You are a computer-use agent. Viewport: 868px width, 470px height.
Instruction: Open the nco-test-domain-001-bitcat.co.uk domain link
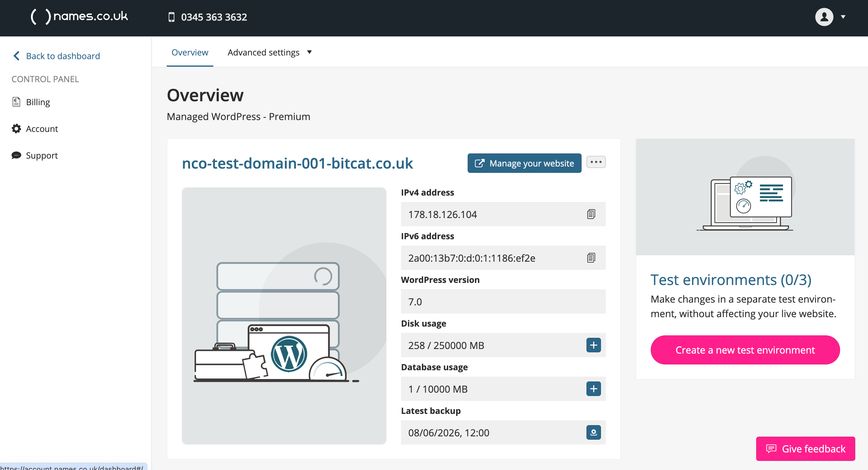pyautogui.click(x=297, y=163)
